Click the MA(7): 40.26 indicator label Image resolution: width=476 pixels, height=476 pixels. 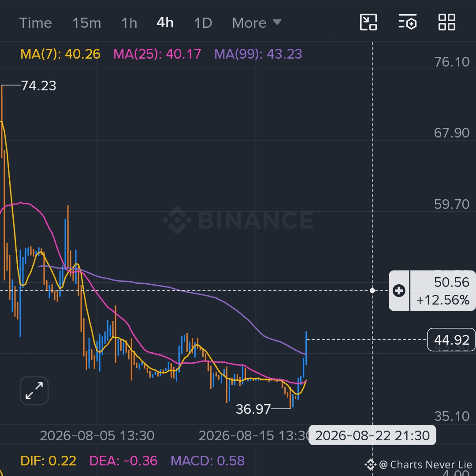(x=60, y=54)
